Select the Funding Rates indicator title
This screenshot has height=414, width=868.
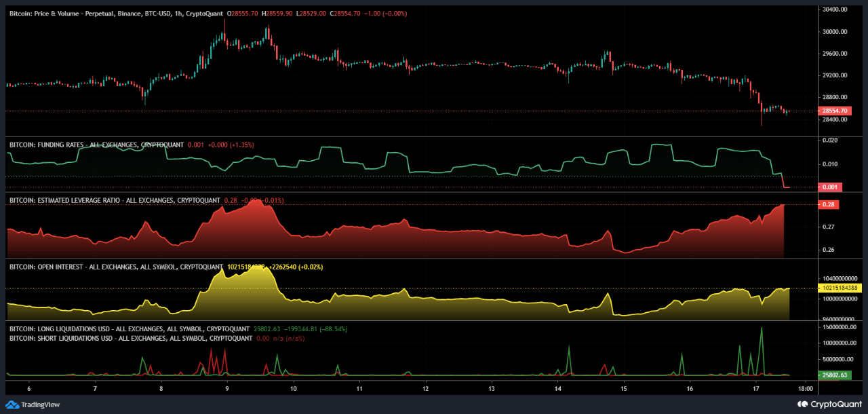(x=96, y=145)
